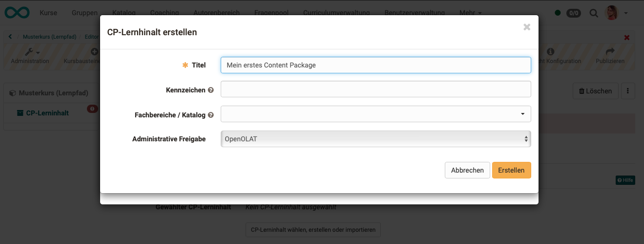The width and height of the screenshot is (644, 244).
Task: Show help for Fachbereiche / Katalog
Action: pos(211,115)
